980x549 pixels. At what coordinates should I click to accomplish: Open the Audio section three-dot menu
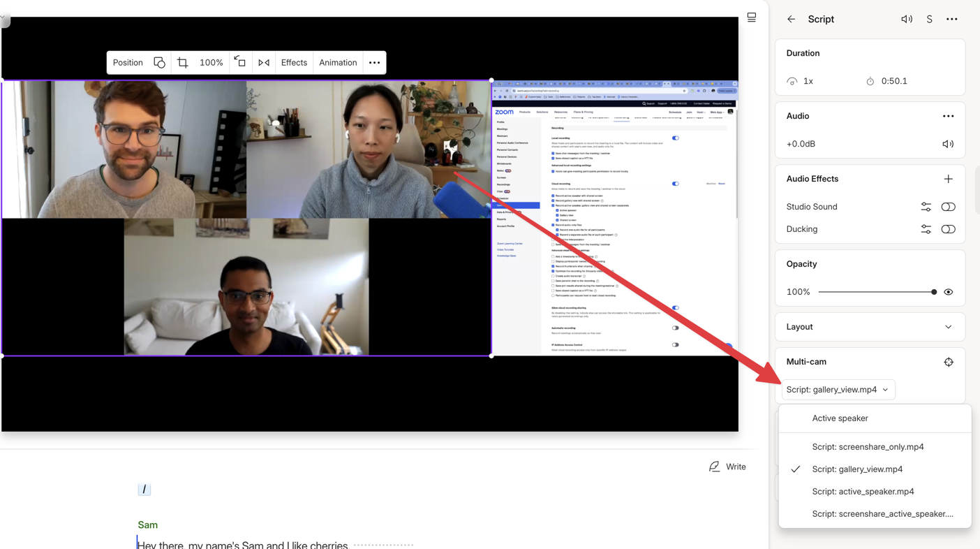[948, 116]
